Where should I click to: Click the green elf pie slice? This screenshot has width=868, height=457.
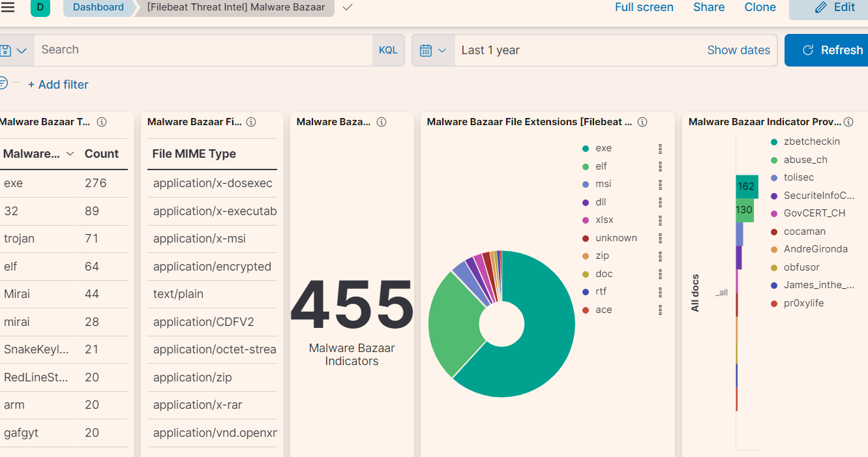pos(456,319)
